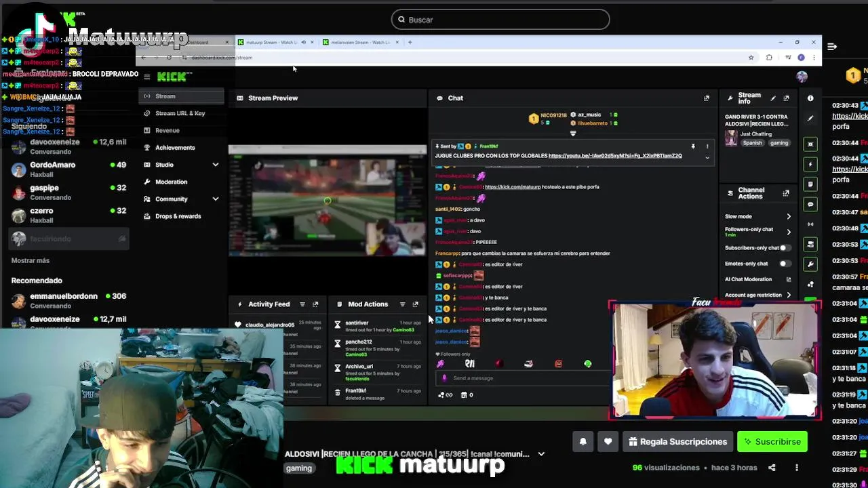Image resolution: width=868 pixels, height=488 pixels.
Task: Open Stream URL & Key page
Action: 180,113
